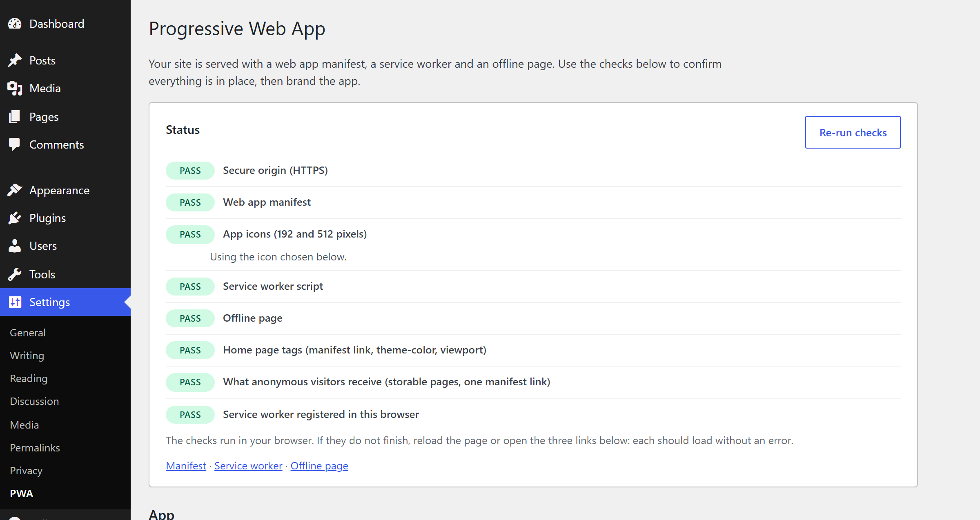The height and width of the screenshot is (520, 980).
Task: Click 'Offline page' status row label
Action: click(x=253, y=318)
